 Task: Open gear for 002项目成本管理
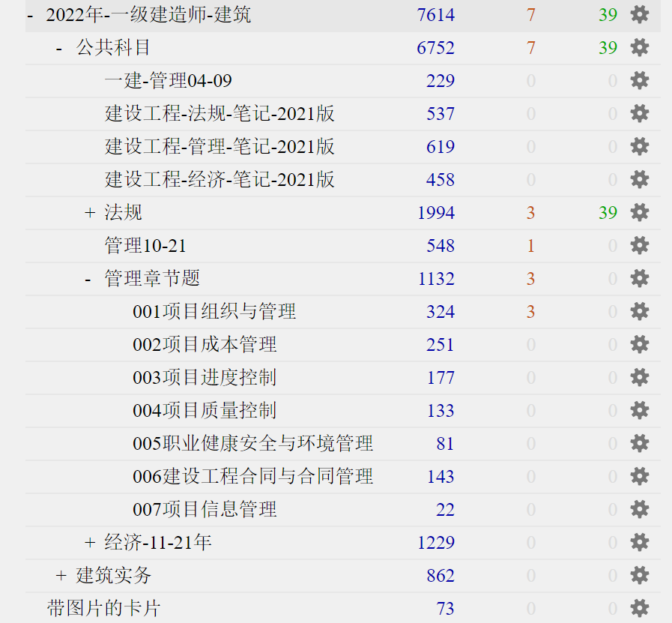click(640, 345)
